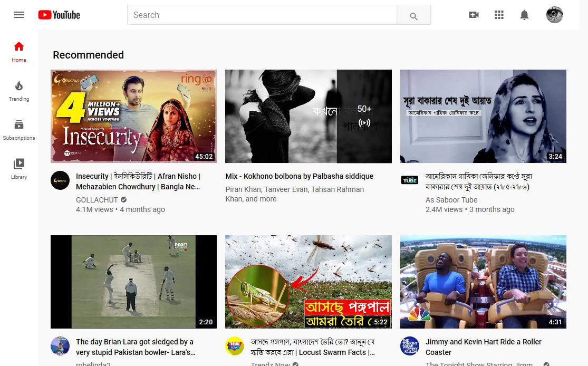Click the YouTube logo to go home
The height and width of the screenshot is (366, 588).
pyautogui.click(x=59, y=15)
